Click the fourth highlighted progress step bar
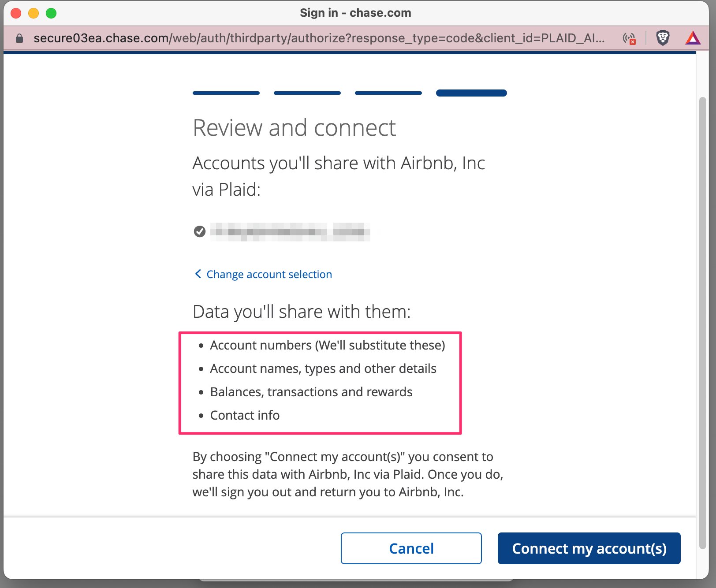716x588 pixels. (x=471, y=93)
